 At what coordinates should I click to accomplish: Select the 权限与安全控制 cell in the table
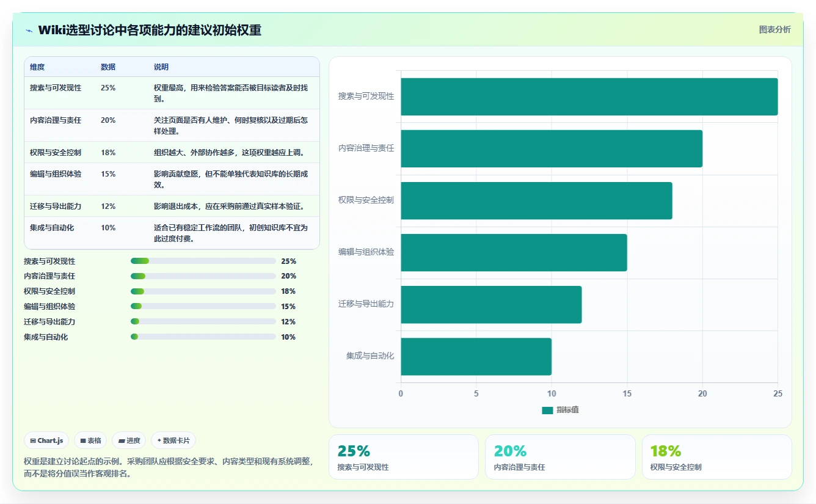pyautogui.click(x=56, y=153)
